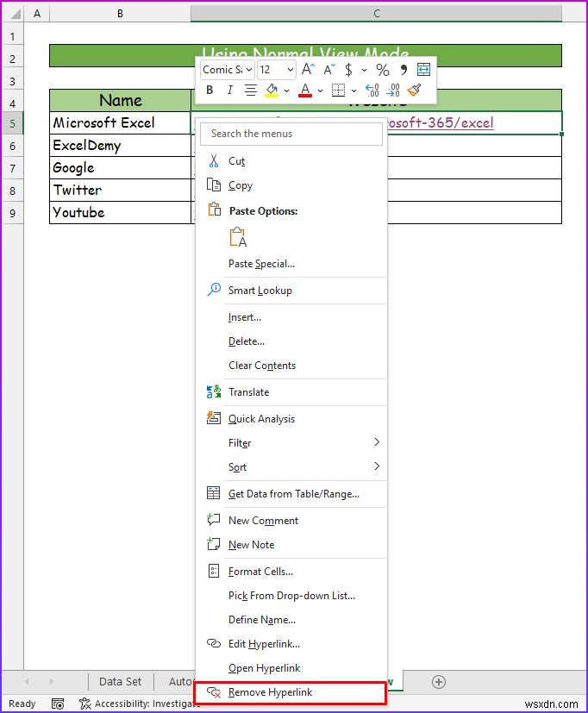588x713 pixels.
Task: Choose Define Name...
Action: coord(291,620)
